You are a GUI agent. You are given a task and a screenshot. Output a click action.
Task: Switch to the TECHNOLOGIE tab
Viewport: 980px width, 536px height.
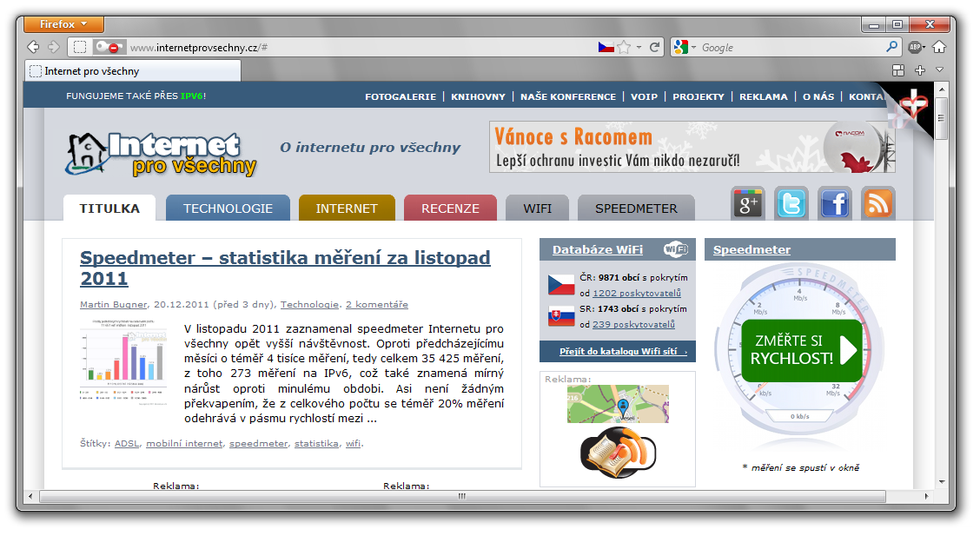[x=228, y=208]
